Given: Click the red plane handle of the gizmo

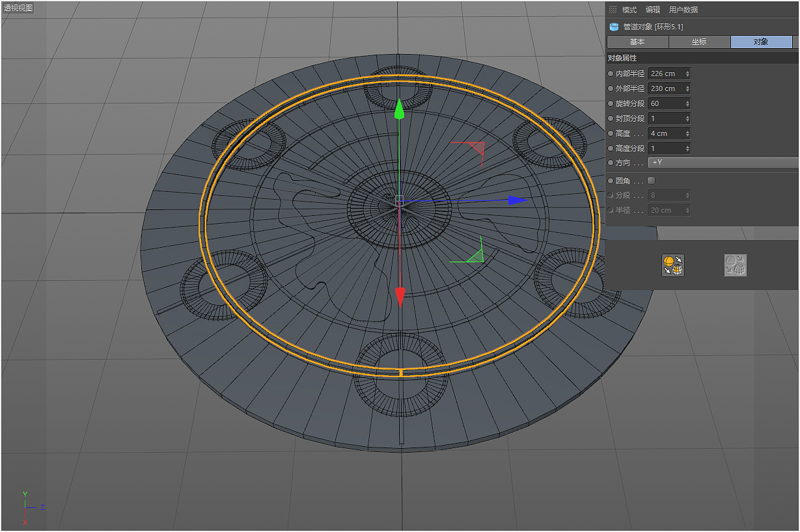Looking at the screenshot, I should point(477,150).
